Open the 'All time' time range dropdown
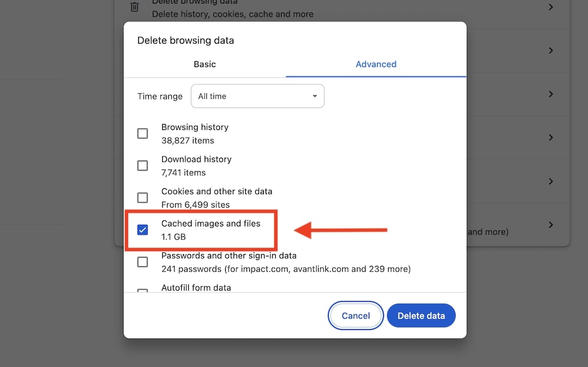 tap(257, 96)
